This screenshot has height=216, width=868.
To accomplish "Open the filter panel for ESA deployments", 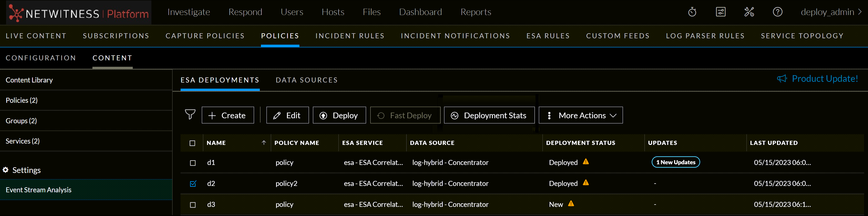I will 190,115.
